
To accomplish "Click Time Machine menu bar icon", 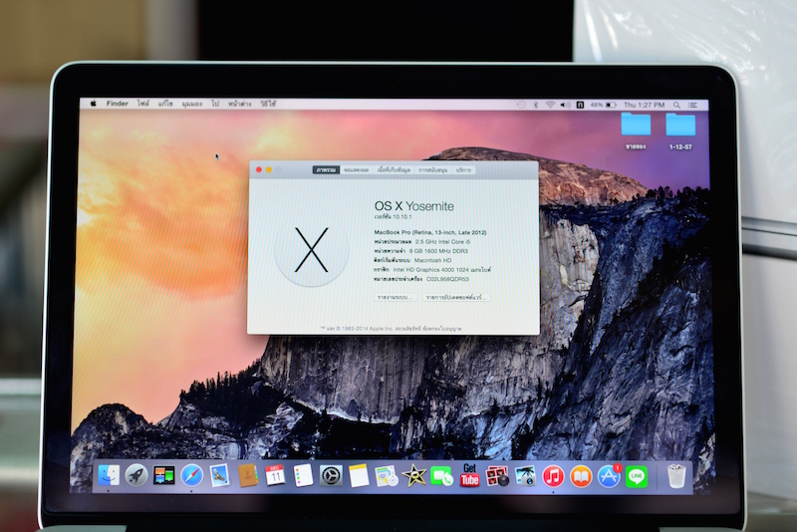I will click(x=521, y=105).
